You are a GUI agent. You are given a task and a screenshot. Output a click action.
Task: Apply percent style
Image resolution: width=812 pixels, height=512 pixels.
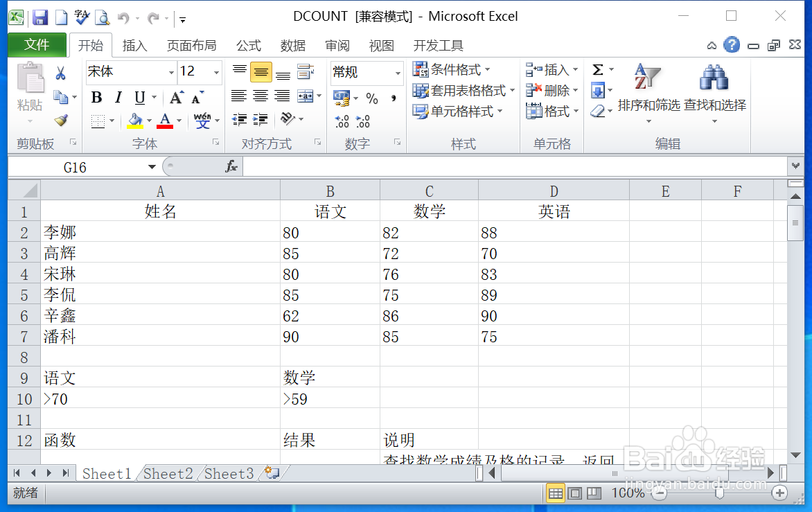[372, 98]
